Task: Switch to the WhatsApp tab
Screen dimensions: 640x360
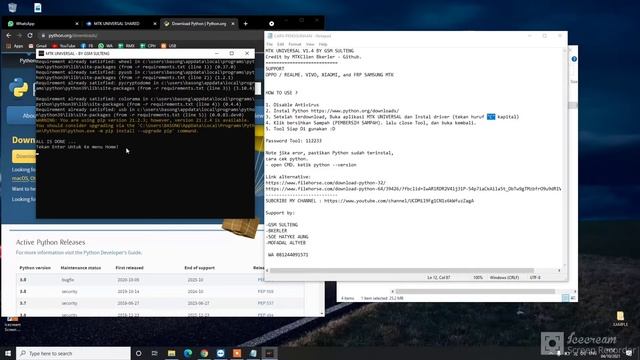Action: click(x=41, y=24)
